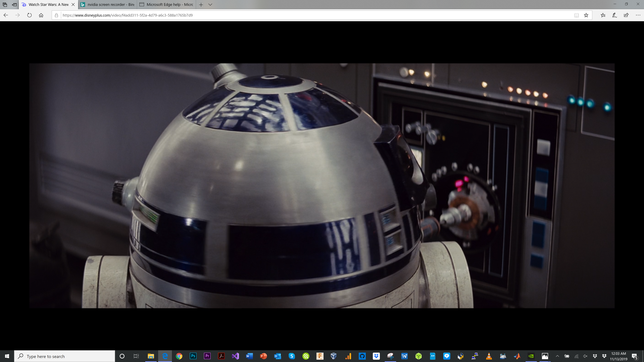Unmute the speaker volume icon

pos(585,356)
